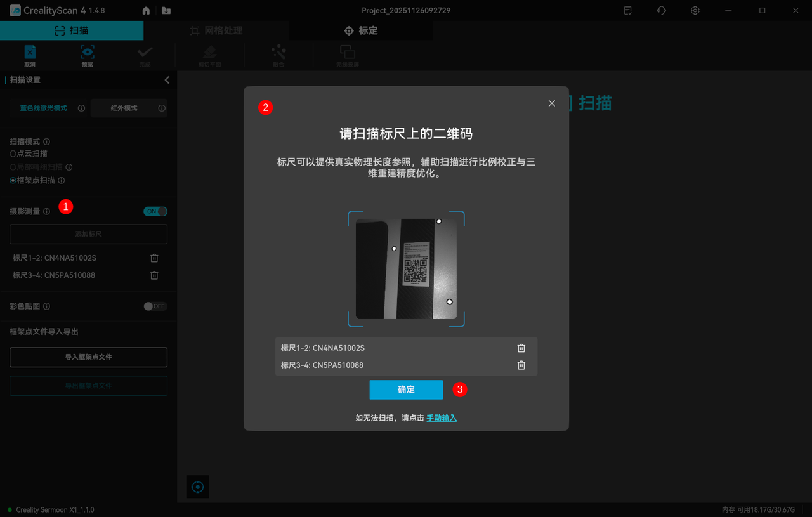
Task: Delete 标尺3-4 in the dialog list
Action: [x=521, y=365]
